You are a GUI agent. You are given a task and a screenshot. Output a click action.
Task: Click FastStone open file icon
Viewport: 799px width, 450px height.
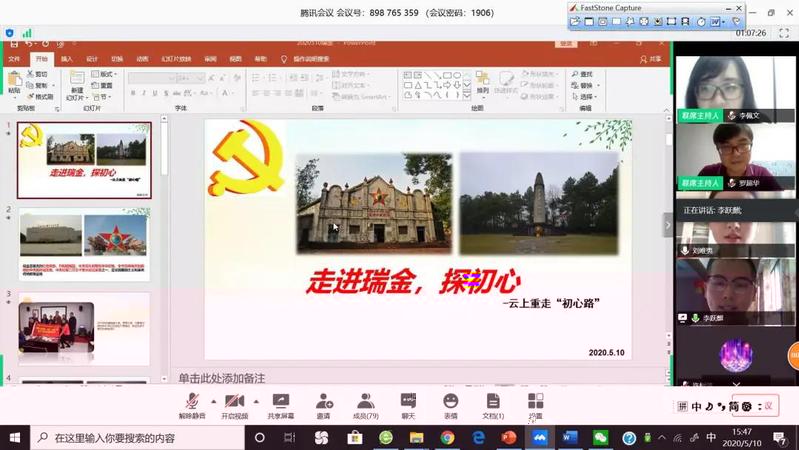(x=575, y=21)
